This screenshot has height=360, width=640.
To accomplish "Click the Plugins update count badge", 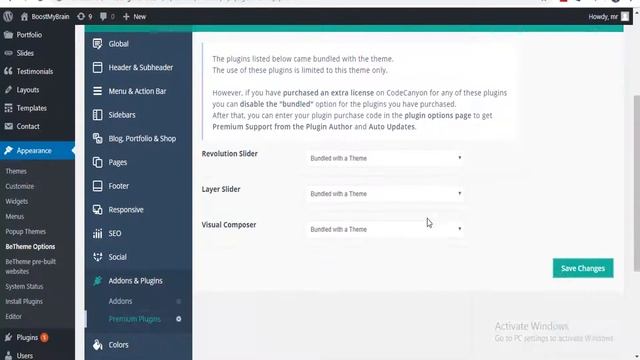I will click(44, 338).
